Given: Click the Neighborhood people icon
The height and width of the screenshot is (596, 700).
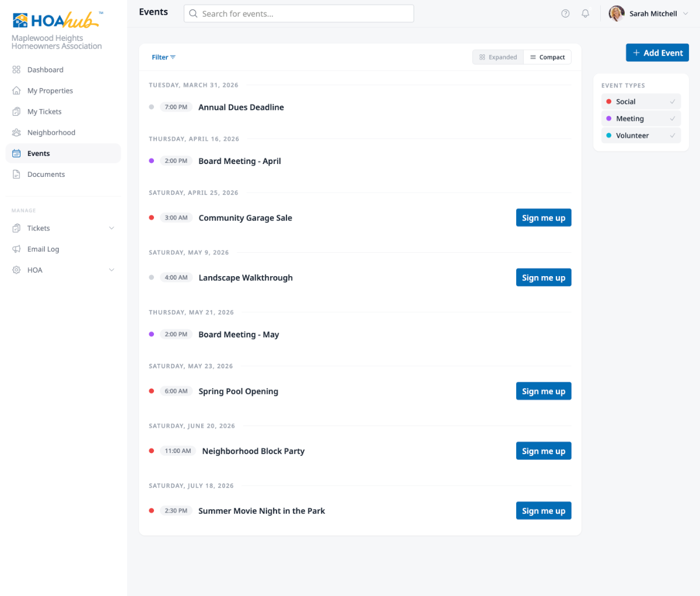Looking at the screenshot, I should [x=16, y=133].
